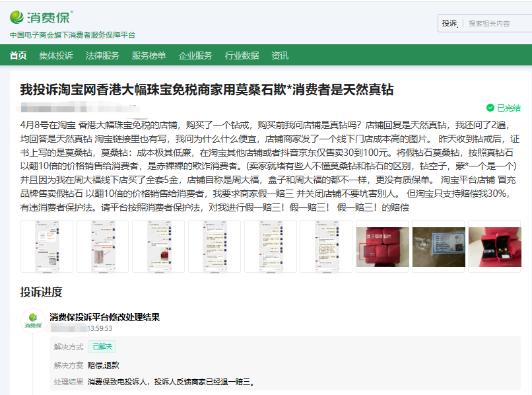
Task: Select 法律服务 in the navigation bar
Action: (x=102, y=55)
